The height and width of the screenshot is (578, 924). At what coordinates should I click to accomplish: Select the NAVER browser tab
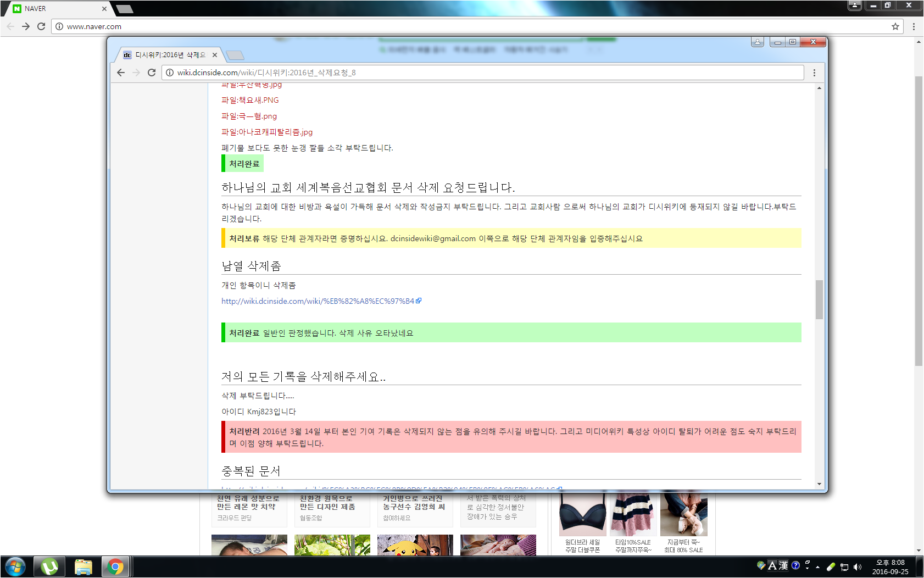point(55,9)
